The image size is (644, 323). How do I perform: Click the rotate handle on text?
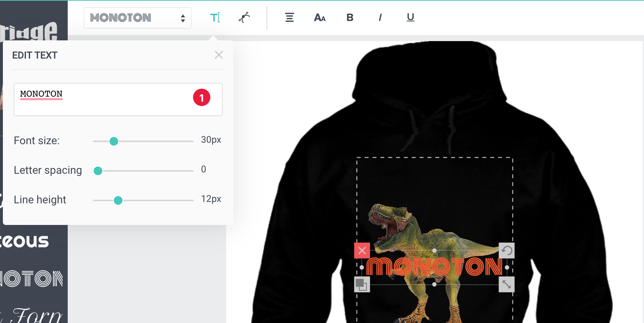click(x=507, y=251)
